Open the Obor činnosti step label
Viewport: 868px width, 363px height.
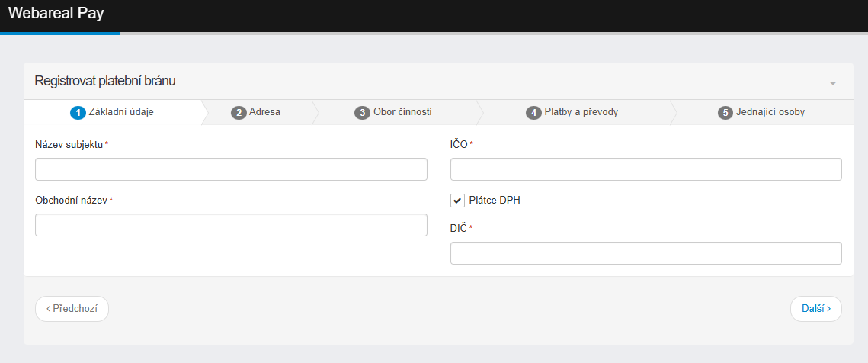pos(402,112)
